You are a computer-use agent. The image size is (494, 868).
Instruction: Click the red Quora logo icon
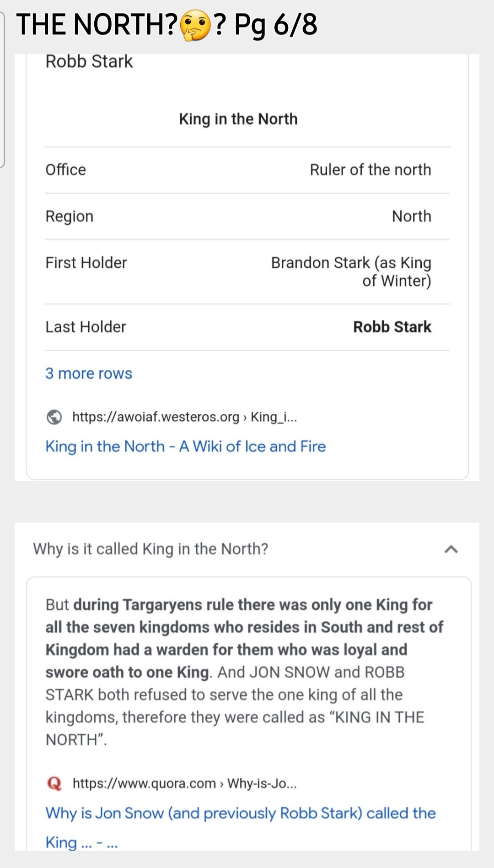tap(54, 783)
